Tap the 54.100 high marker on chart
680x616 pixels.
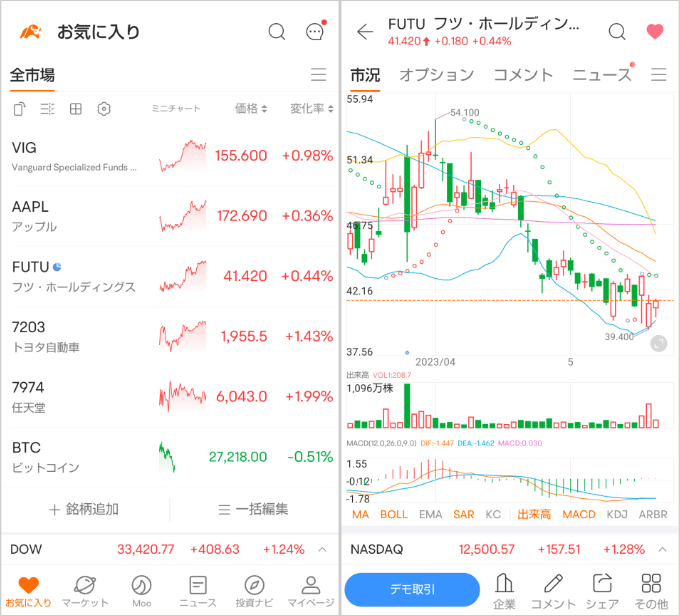pos(464,112)
